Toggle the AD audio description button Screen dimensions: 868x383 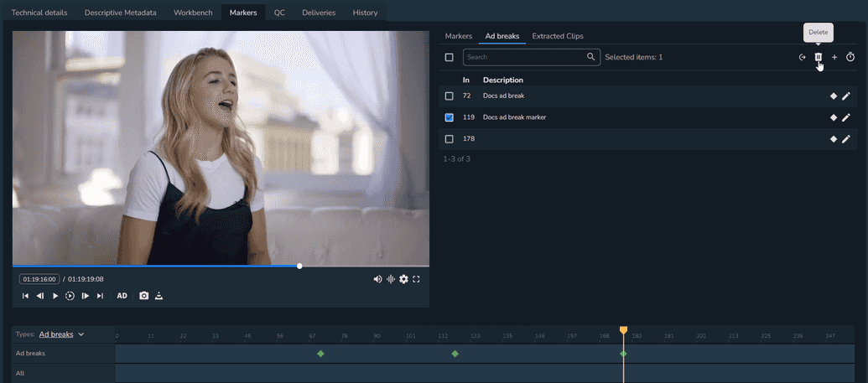point(122,296)
